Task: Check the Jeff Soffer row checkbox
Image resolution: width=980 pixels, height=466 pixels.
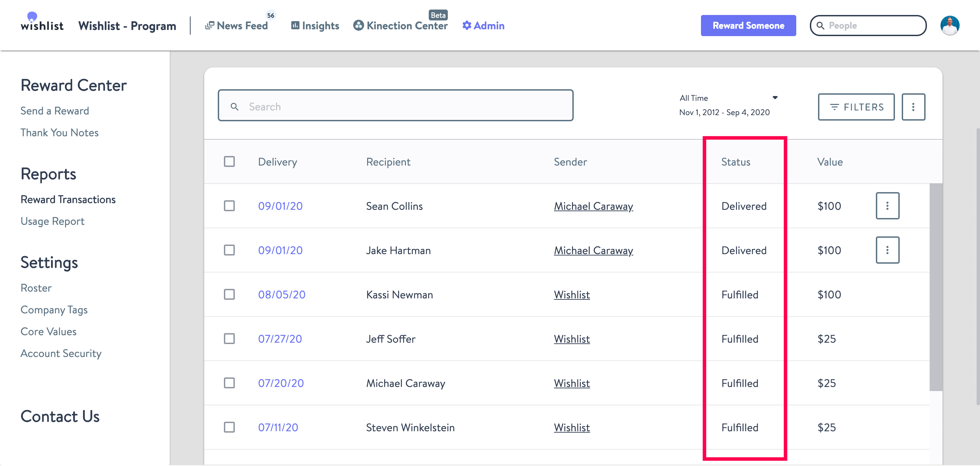Action: pyautogui.click(x=229, y=339)
